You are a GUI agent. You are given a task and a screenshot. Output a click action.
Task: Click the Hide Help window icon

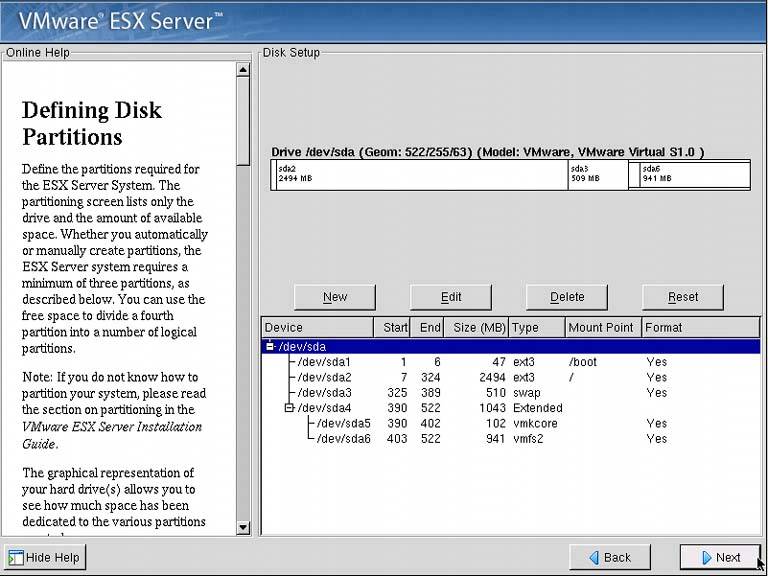tap(16, 558)
